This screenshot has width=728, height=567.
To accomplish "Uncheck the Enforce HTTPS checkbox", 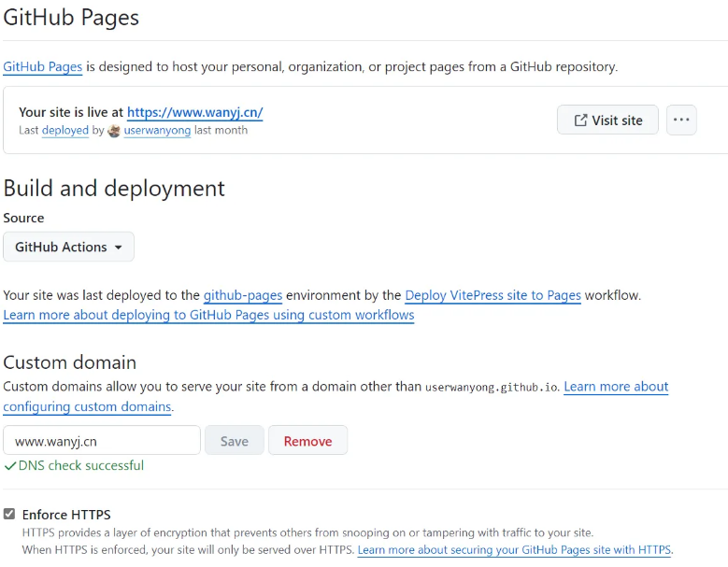I will [9, 514].
